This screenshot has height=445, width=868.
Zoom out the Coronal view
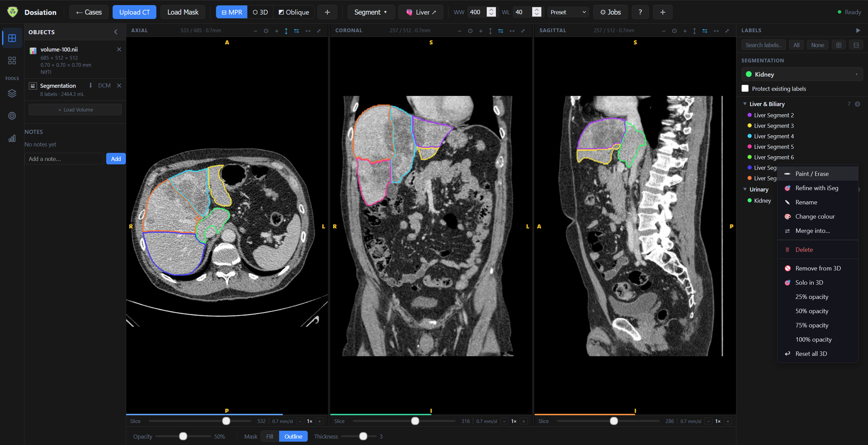click(x=460, y=31)
